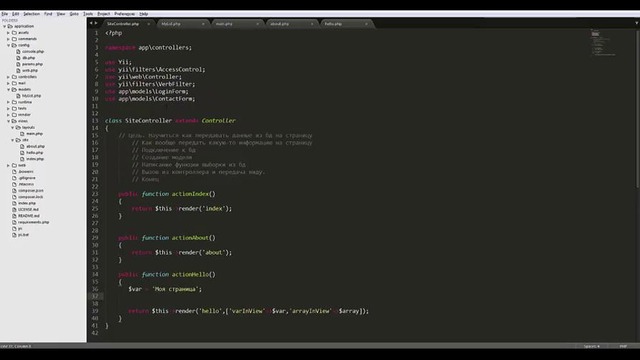The width and height of the screenshot is (640, 360).
Task: Collapse the application root folder
Action: [x=4, y=26]
